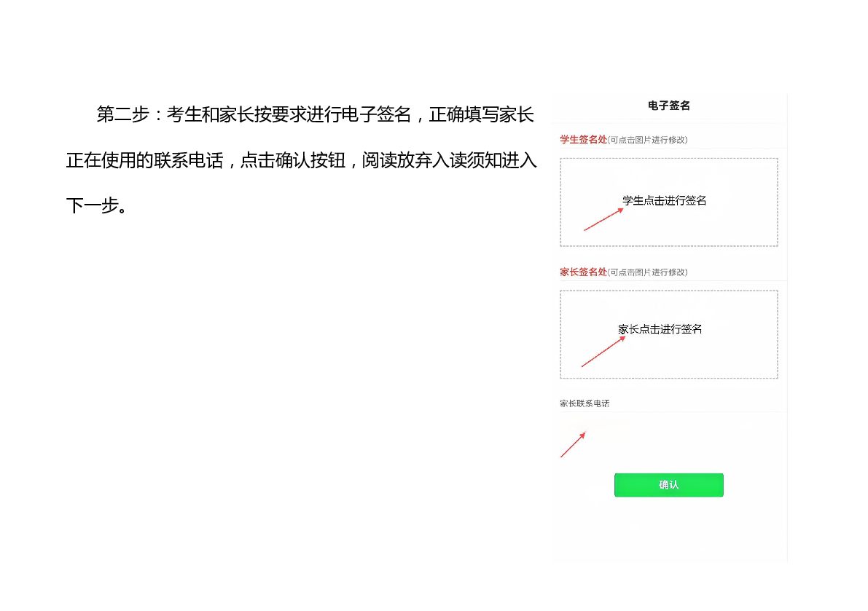Tap the 家长点击进行签名 placeholder text
The image size is (868, 611).
pos(660,329)
